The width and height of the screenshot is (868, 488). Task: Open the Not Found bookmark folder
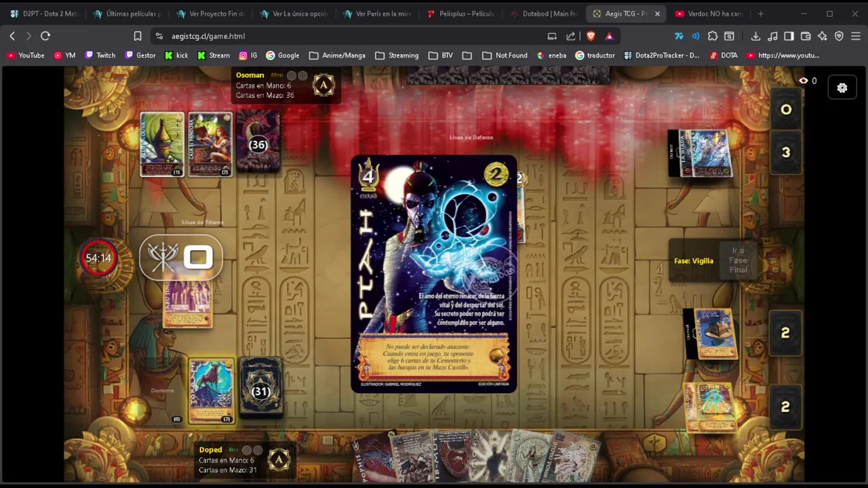tap(505, 56)
